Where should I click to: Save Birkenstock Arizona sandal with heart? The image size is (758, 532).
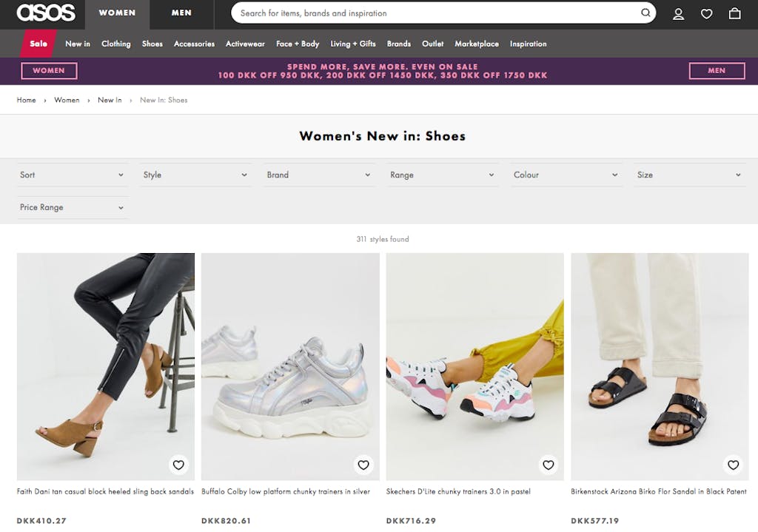(733, 465)
